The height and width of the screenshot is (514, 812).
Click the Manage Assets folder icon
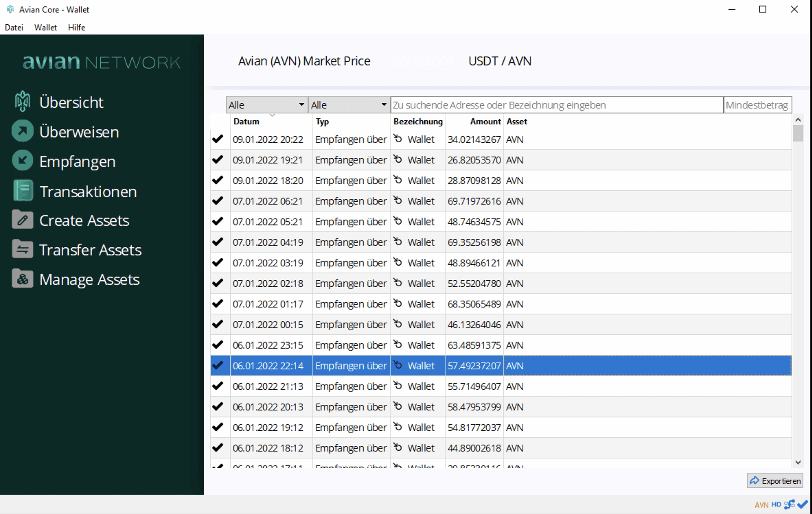click(22, 279)
